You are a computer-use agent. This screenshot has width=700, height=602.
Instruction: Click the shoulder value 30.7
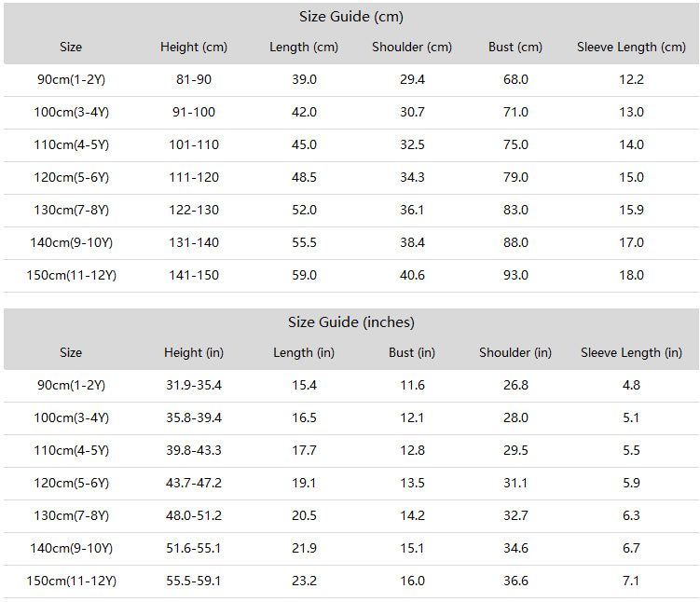pyautogui.click(x=412, y=112)
